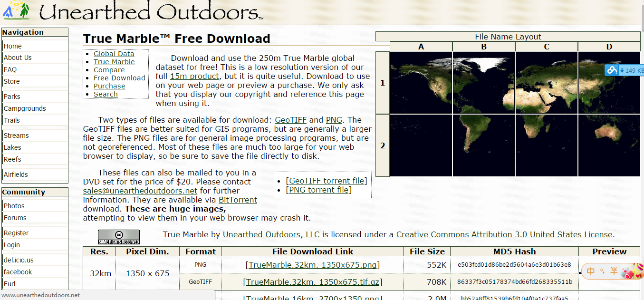Go to the FAQ page
The image size is (644, 300).
pyautogui.click(x=10, y=69)
